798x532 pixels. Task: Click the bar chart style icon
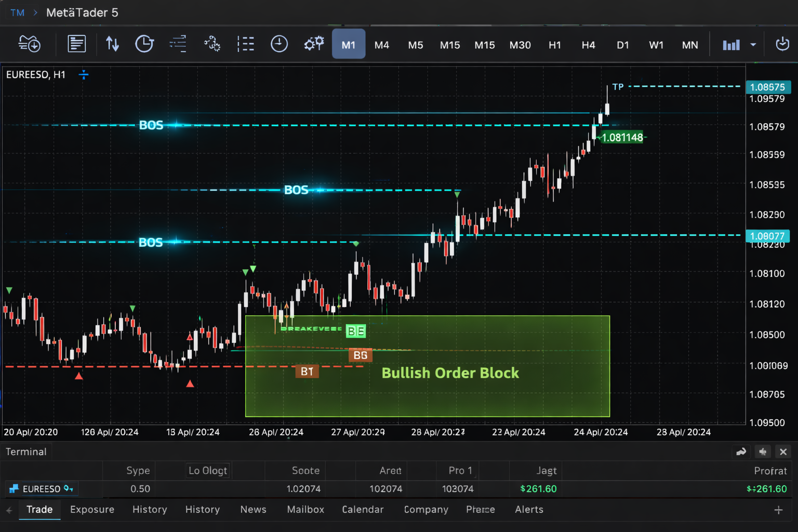[x=731, y=45]
